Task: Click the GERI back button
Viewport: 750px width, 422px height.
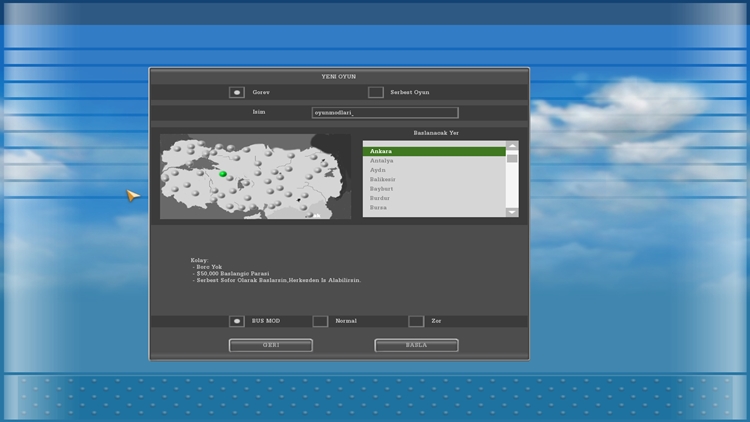Action: pos(271,345)
